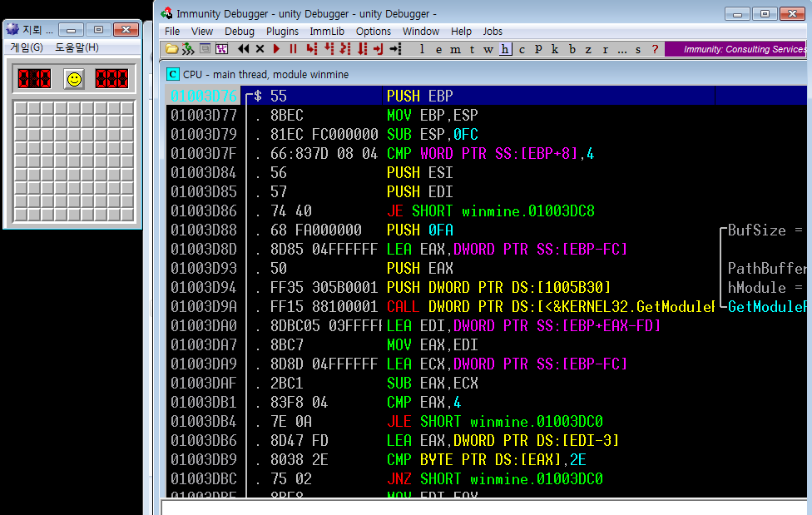Select the PUSH EBP instruction row
Viewport: 812px width, 515px height.
click(486, 96)
